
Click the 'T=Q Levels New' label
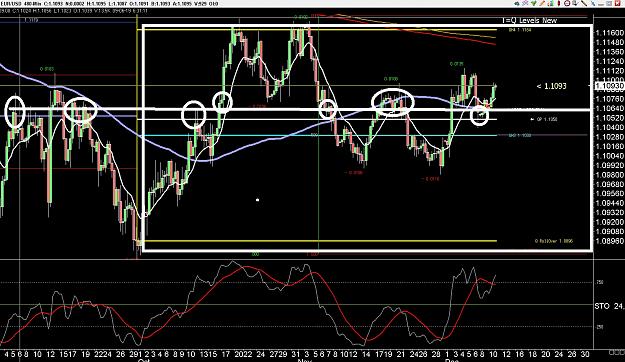click(x=529, y=20)
